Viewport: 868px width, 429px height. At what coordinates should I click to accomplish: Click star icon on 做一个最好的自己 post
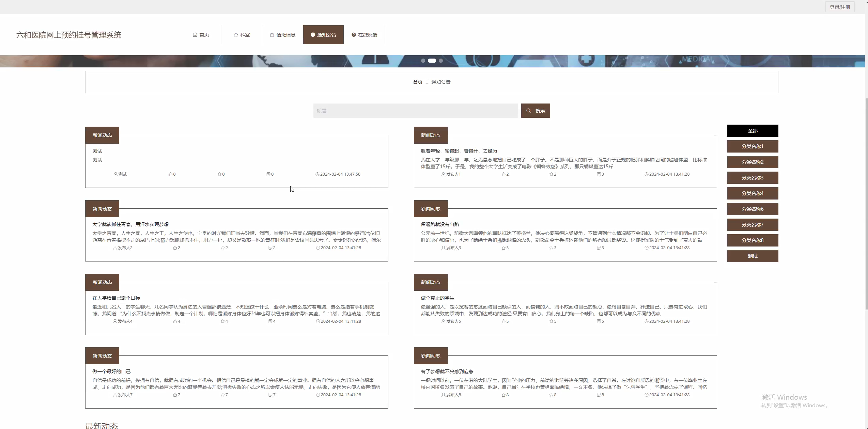click(223, 395)
